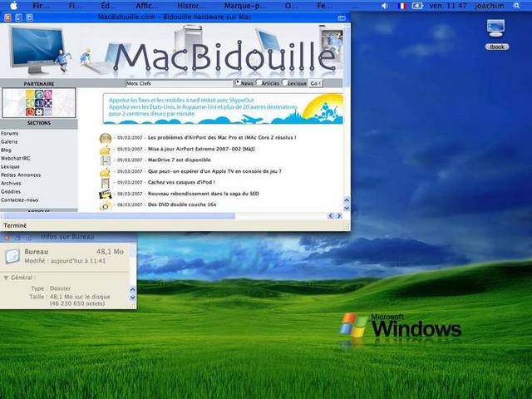Open Des DVD double couche 16x article

[182, 204]
